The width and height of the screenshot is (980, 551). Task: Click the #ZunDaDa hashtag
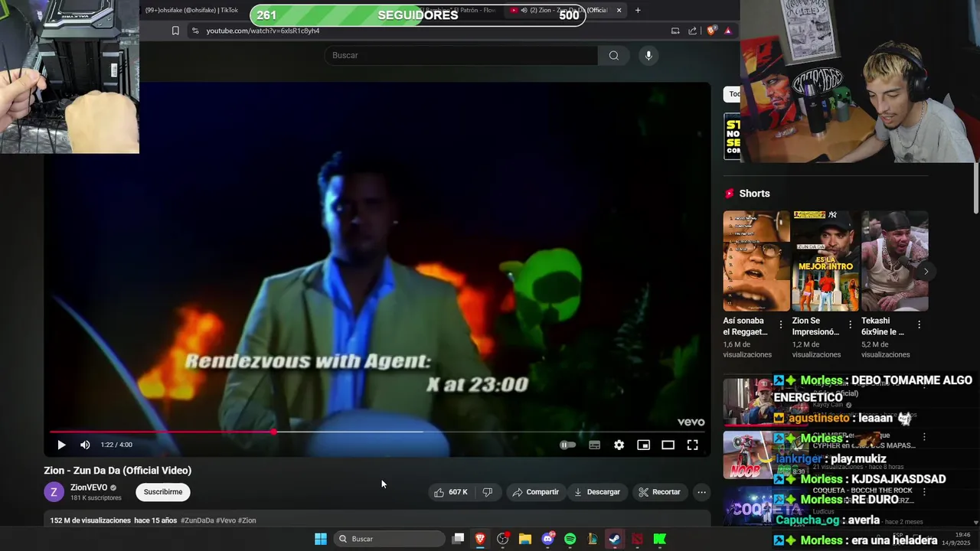pyautogui.click(x=198, y=520)
